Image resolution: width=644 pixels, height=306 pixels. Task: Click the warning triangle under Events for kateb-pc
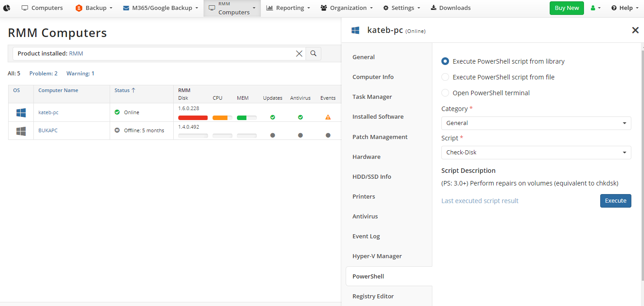(x=328, y=117)
